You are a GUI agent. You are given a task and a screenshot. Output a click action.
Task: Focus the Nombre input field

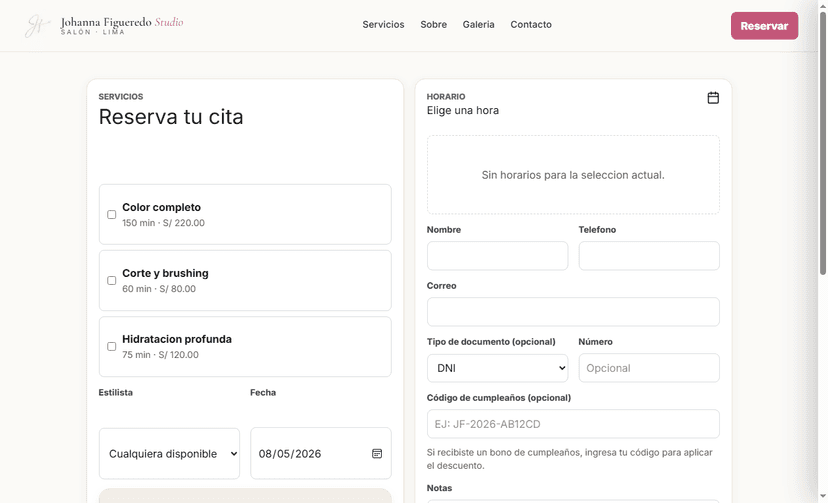click(x=497, y=256)
